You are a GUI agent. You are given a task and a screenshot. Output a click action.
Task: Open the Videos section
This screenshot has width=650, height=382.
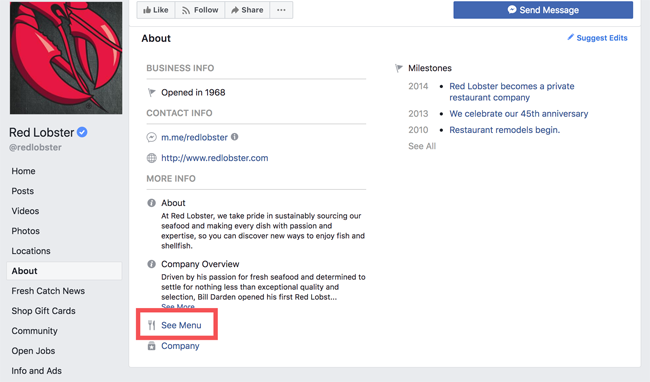click(x=25, y=211)
